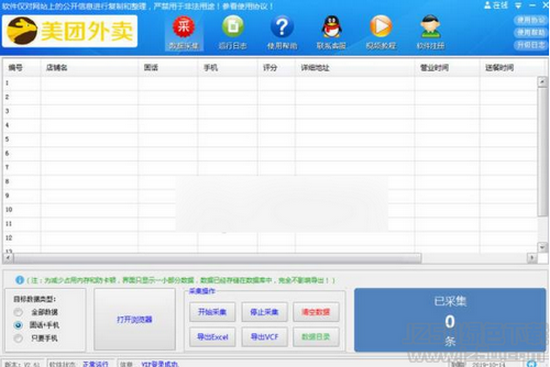
Task: Click the horizontal scrollbar thumb of the table
Action: [217, 259]
